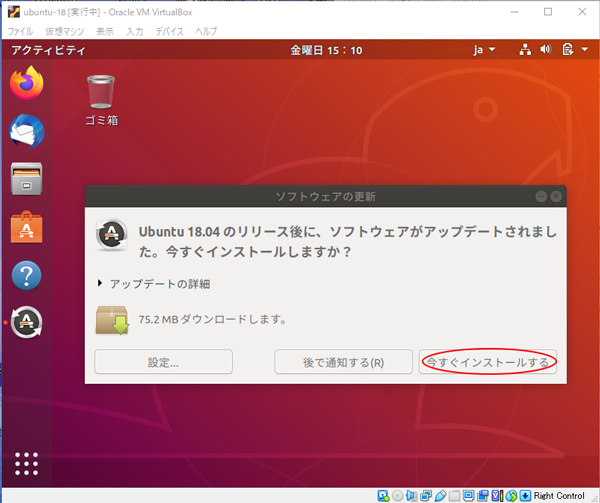Open the ヘルプ menu
Viewport: 600px width, 503px height.
coord(206,31)
